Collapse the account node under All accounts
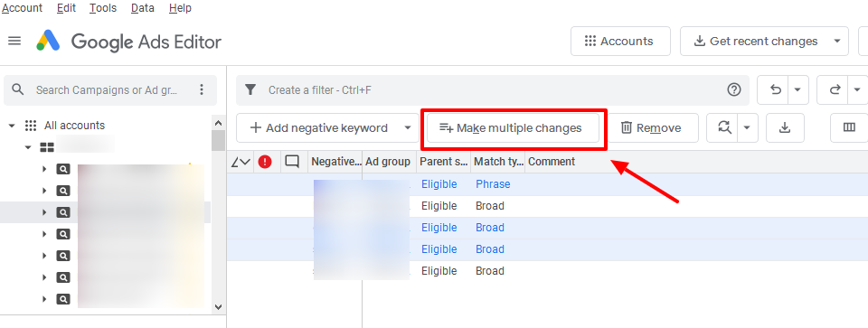Image resolution: width=868 pixels, height=328 pixels. [28, 147]
